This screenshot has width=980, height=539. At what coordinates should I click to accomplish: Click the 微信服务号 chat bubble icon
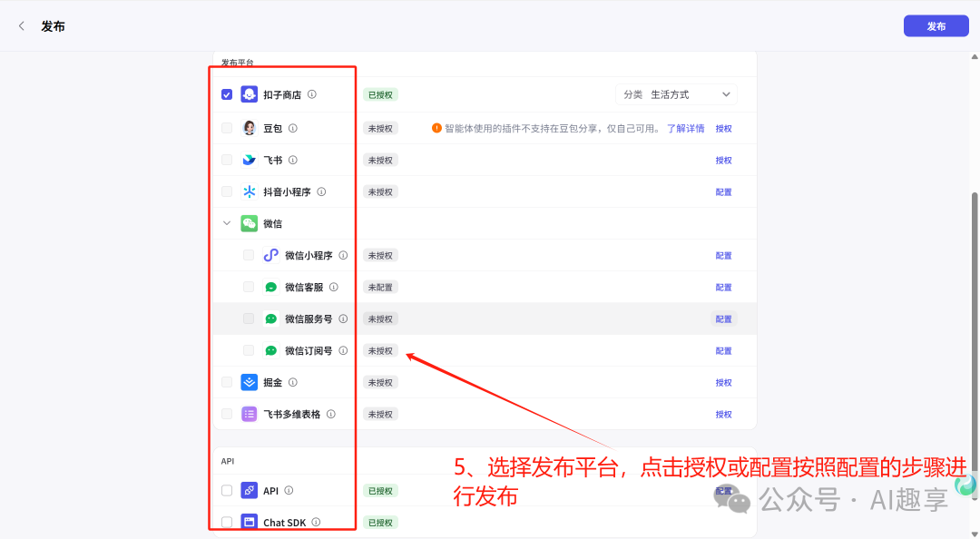[x=270, y=318]
